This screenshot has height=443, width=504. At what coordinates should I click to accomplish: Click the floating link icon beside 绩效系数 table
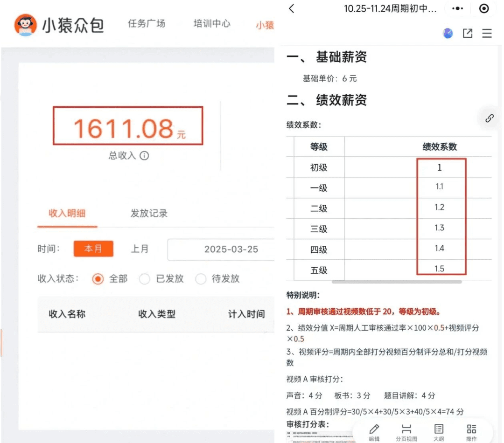click(489, 118)
